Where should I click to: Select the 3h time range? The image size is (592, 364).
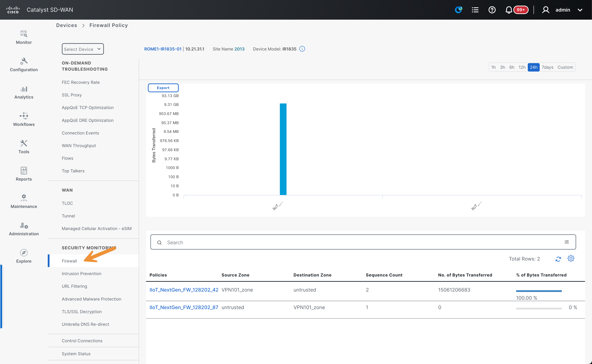coord(502,67)
